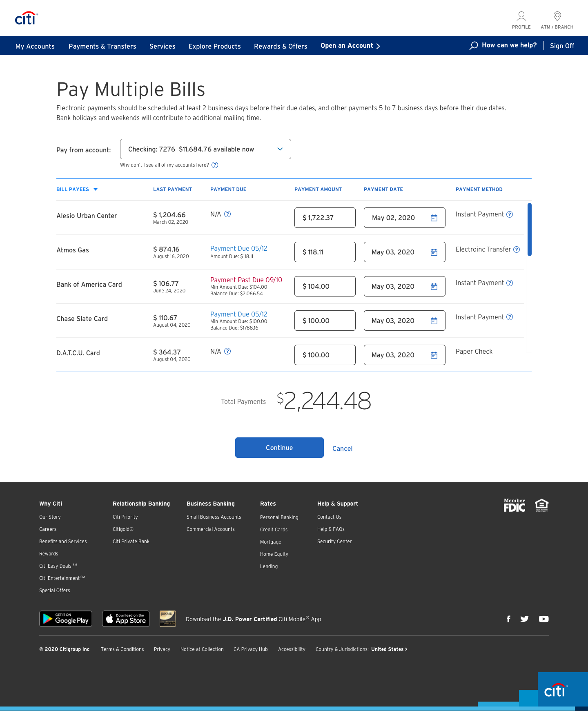Open Small Business Accounts link
This screenshot has height=711, width=588.
click(214, 517)
